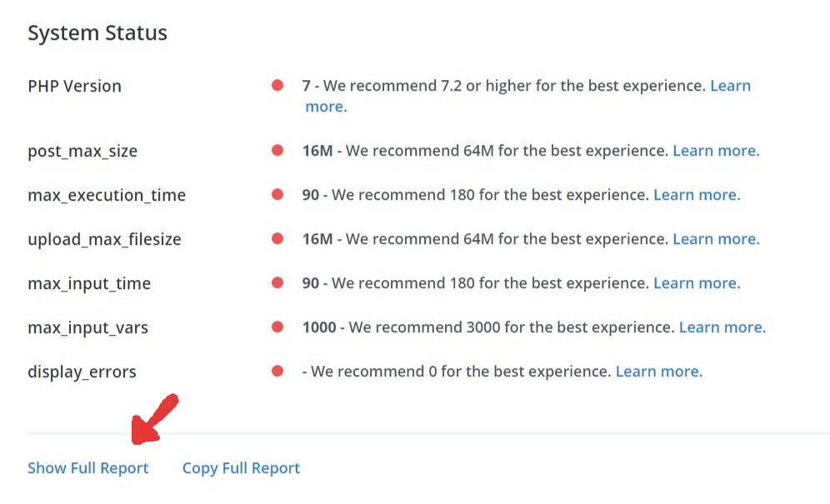Open Learn more link for max_input_vars
This screenshot has width=830, height=504.
click(x=722, y=327)
